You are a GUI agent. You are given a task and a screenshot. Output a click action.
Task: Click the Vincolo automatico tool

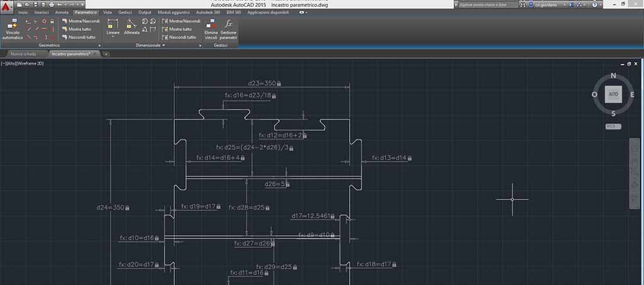(13, 29)
